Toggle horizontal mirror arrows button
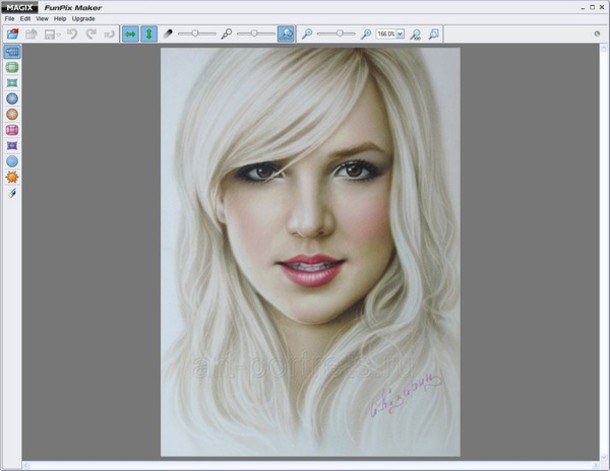This screenshot has height=471, width=610. [130, 33]
